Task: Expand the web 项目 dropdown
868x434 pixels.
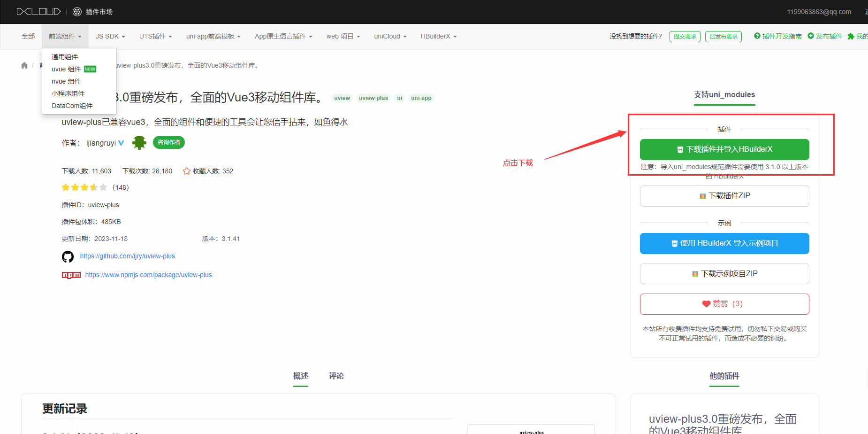Action: (x=343, y=36)
